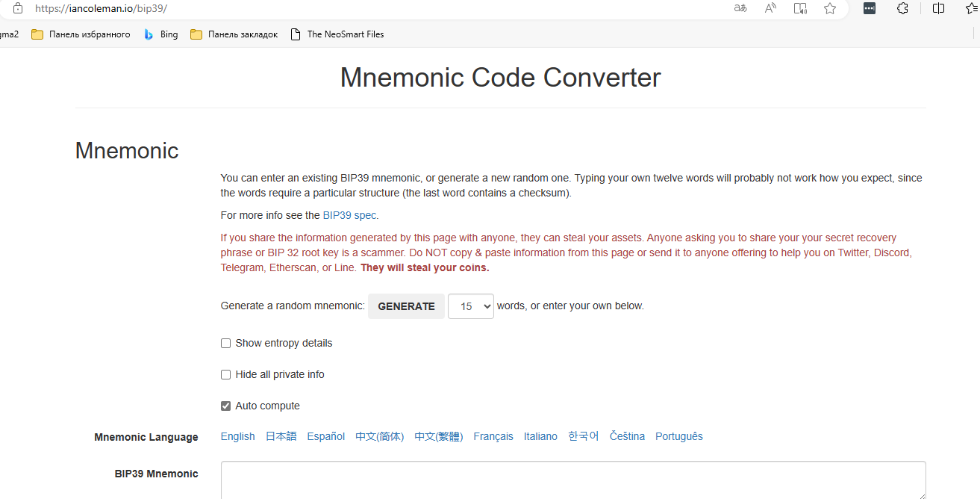
Task: Select 한국어 mnemonic language
Action: point(584,436)
